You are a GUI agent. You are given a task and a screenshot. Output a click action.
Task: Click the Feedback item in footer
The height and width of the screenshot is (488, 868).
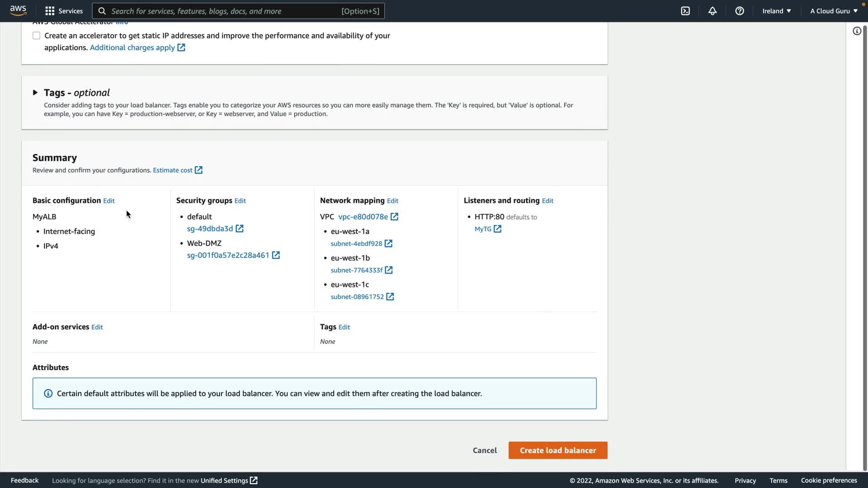point(24,480)
